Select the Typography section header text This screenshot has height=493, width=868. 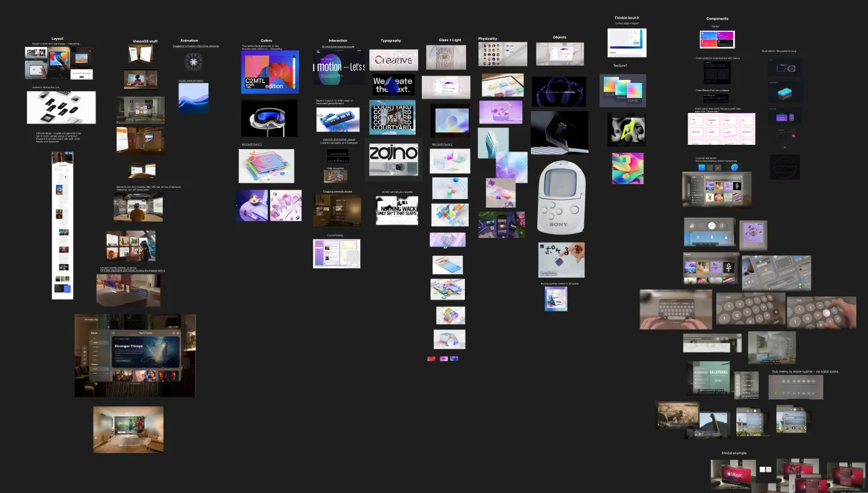point(391,40)
